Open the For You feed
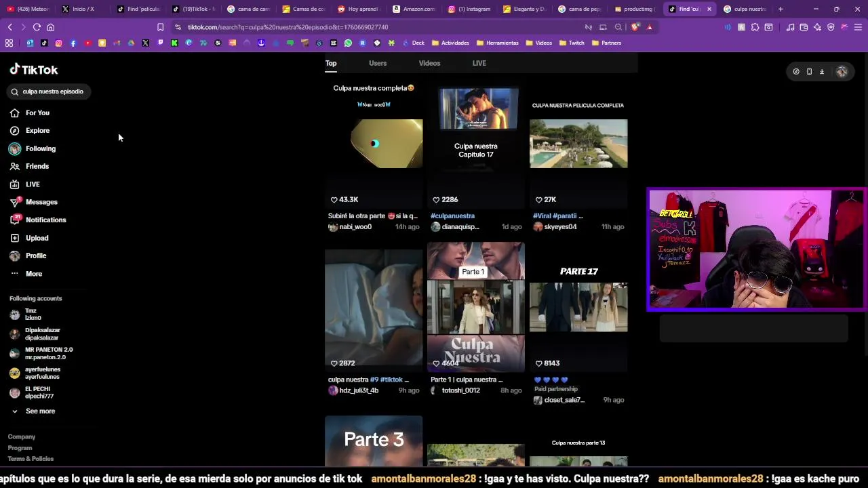Image resolution: width=868 pixels, height=488 pixels. point(30,113)
